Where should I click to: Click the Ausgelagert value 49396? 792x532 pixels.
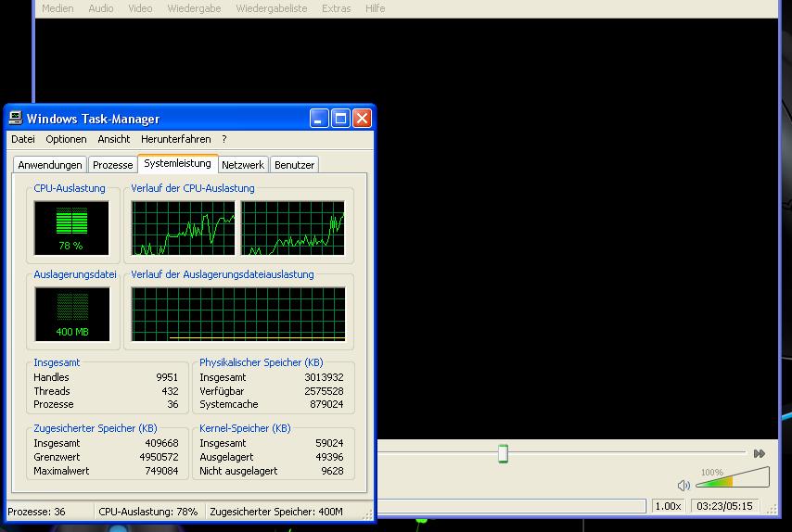coord(329,457)
